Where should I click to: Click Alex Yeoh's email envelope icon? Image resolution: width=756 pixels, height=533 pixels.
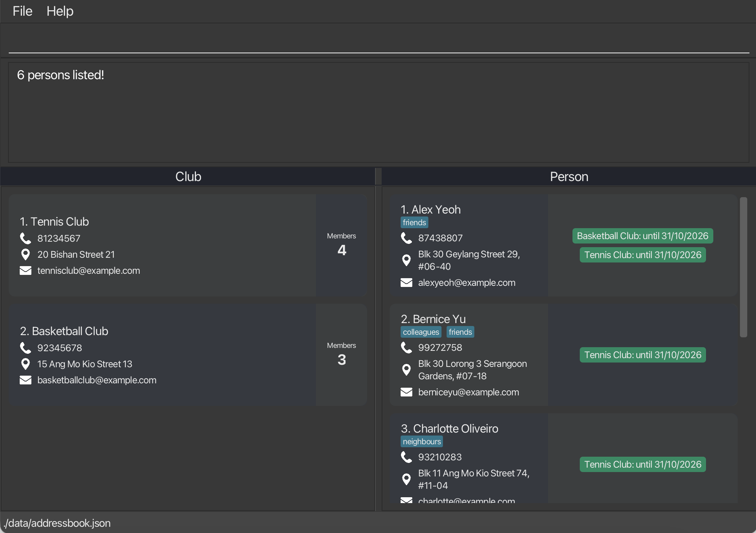(406, 283)
